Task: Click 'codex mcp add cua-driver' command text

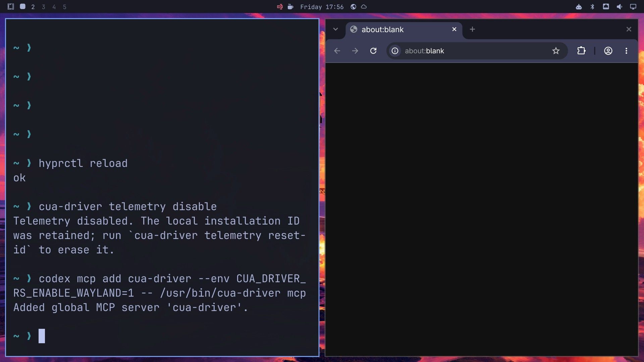Action: coord(115,279)
